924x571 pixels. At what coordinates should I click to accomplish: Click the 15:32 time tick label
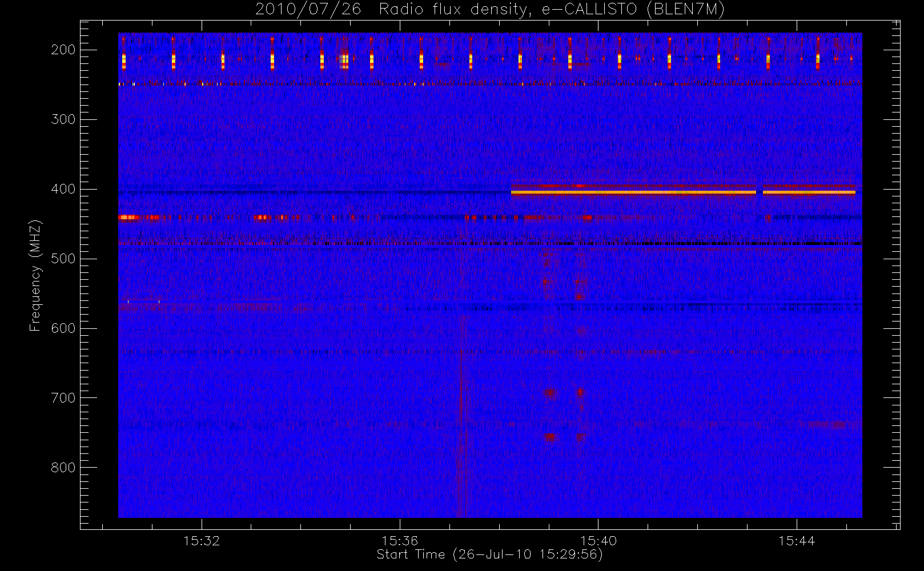click(x=202, y=541)
